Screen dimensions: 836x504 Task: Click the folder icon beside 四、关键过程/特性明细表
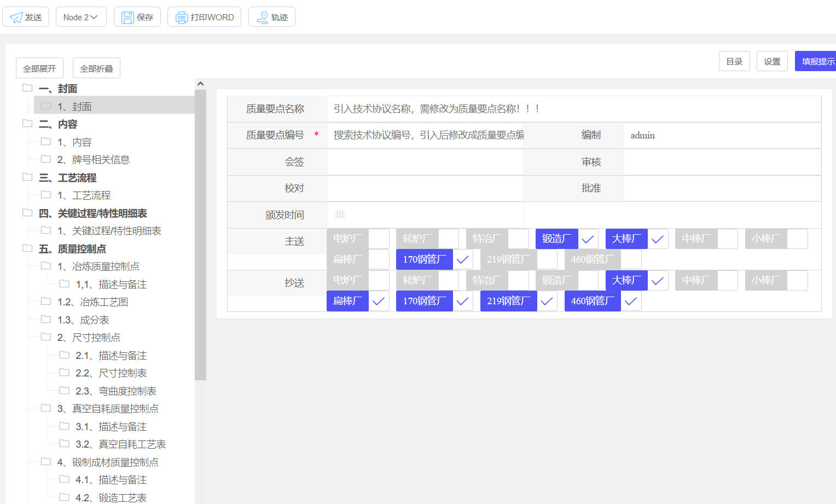pos(27,213)
